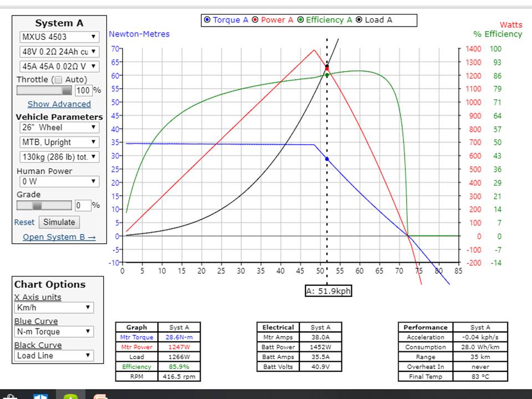The width and height of the screenshot is (532, 399).
Task: Enable the Auto throttle checkbox
Action: pyautogui.click(x=59, y=79)
